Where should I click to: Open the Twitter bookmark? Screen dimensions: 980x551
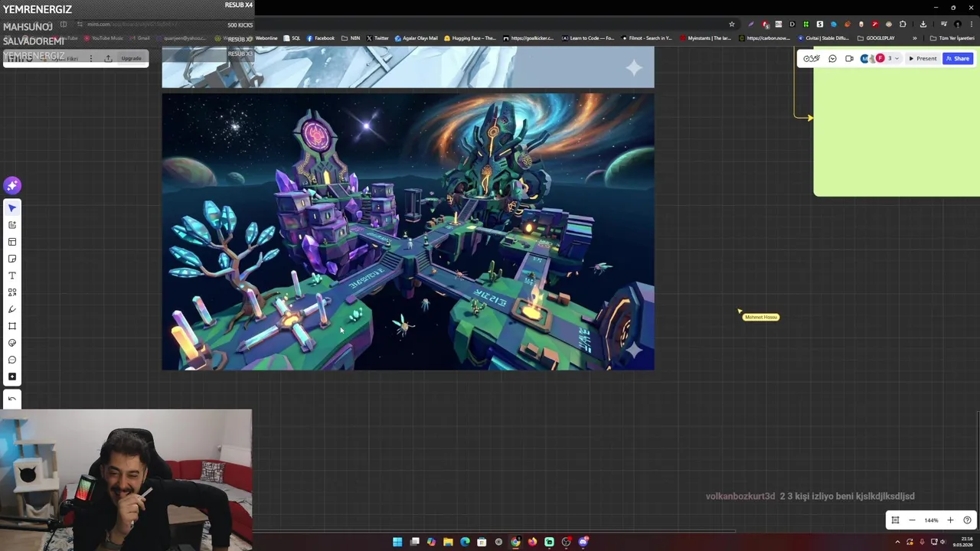tap(377, 38)
